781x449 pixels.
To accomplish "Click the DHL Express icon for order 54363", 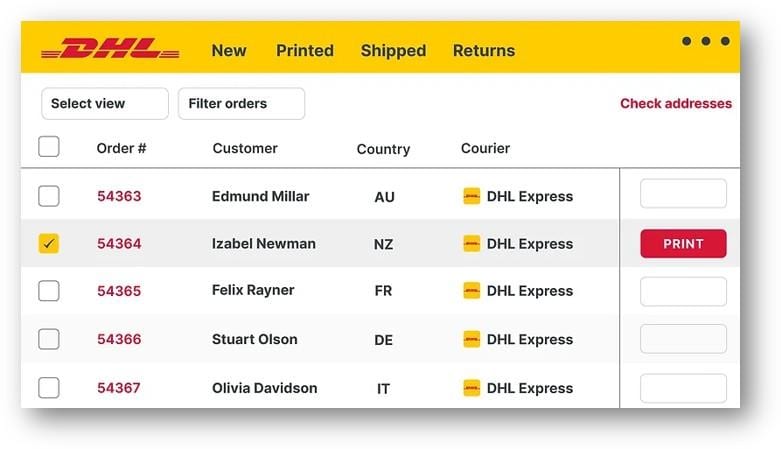I will [472, 196].
